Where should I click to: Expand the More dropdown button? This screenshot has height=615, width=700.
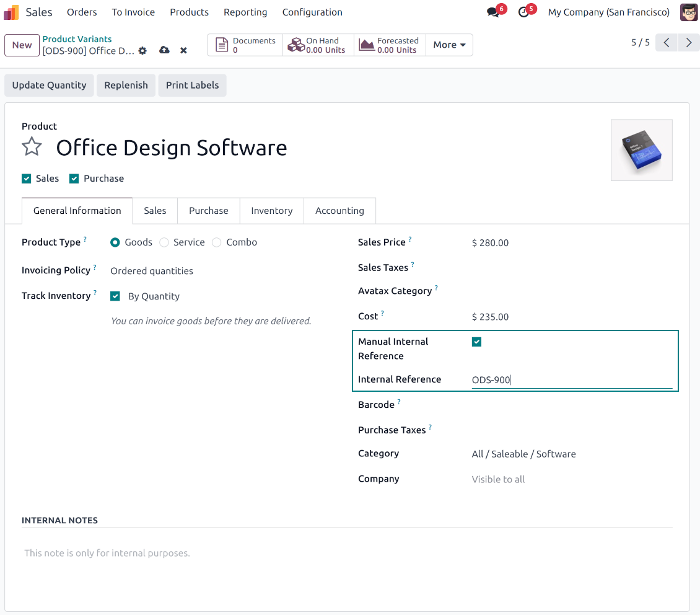449,45
